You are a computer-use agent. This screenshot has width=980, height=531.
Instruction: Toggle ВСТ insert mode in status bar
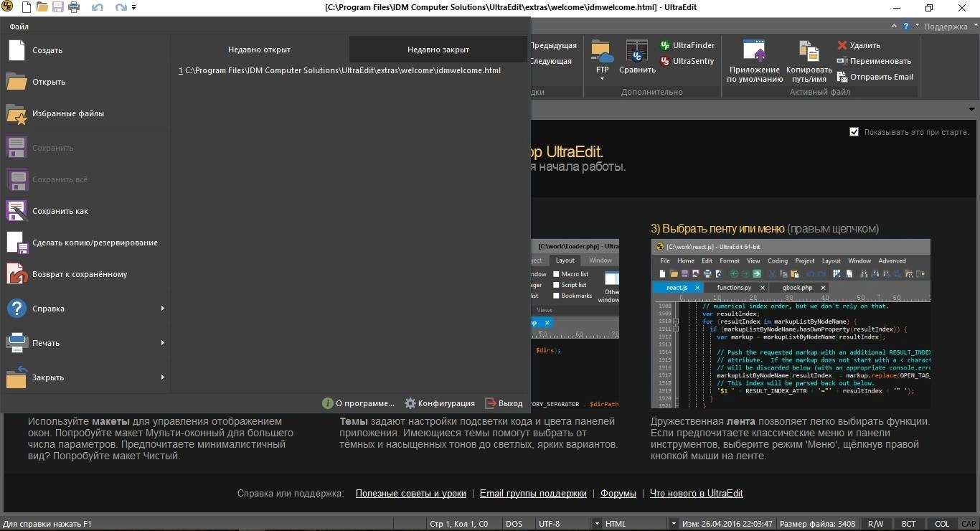[x=908, y=524]
